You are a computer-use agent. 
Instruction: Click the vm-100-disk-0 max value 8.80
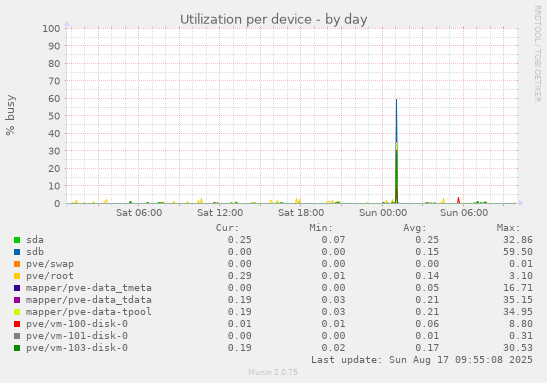pos(521,324)
